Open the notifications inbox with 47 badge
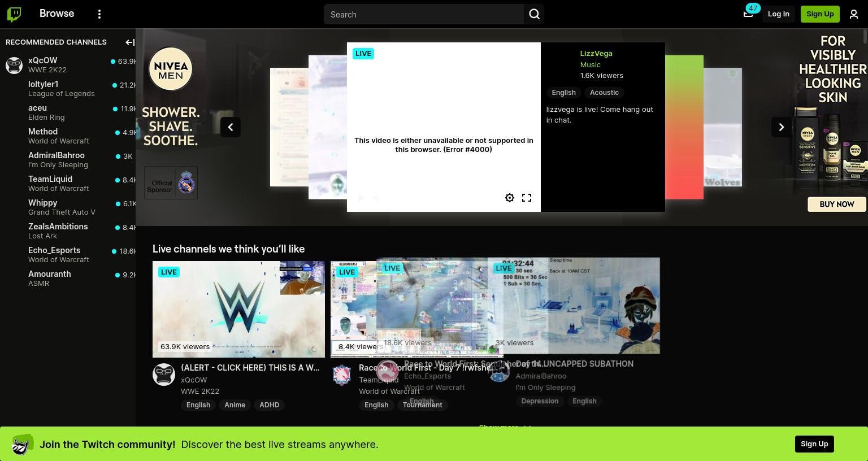This screenshot has width=868, height=461. pos(748,14)
